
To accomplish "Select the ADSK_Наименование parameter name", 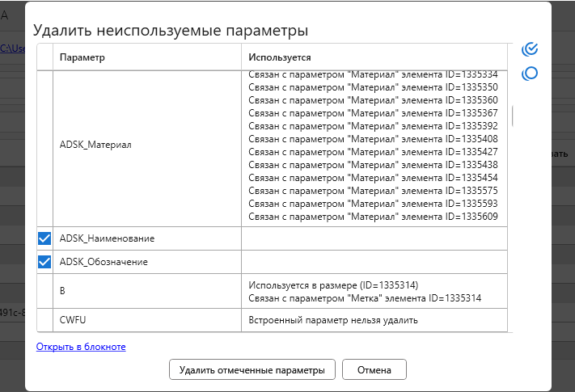I will 107,239.
